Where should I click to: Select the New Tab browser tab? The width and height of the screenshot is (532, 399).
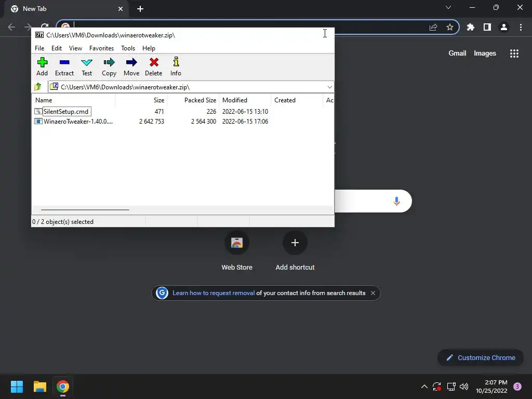coord(66,9)
